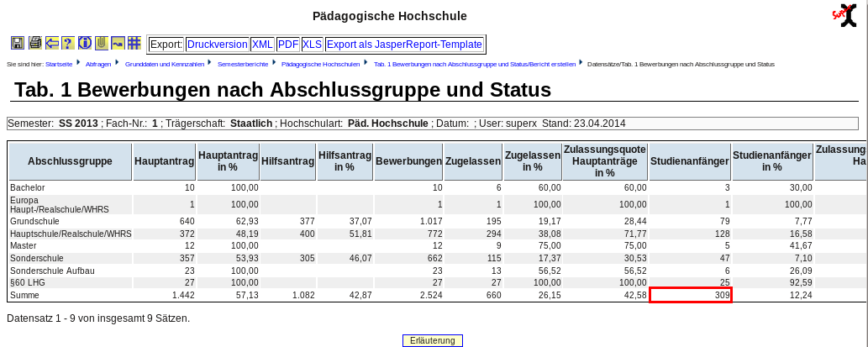
Task: Select the Europa Haupt-/Realschule/WHRS row label
Action: [x=59, y=204]
